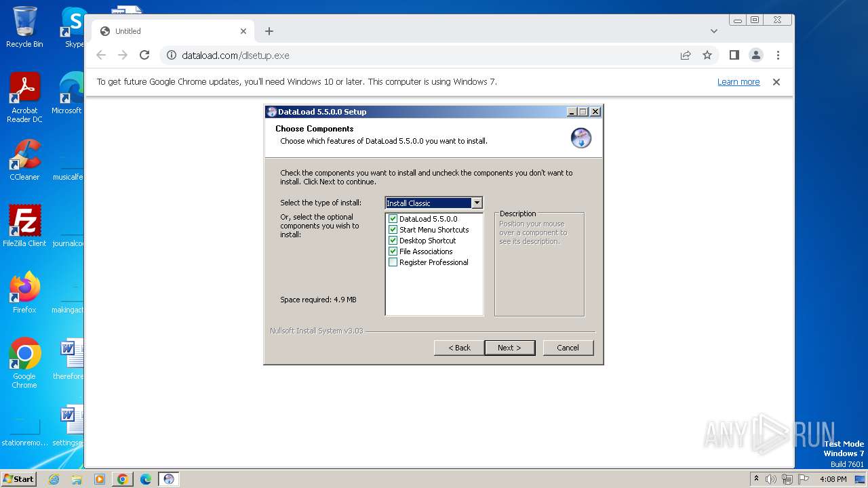868x488 pixels.
Task: Select the Untitled browser tab
Action: 173,31
